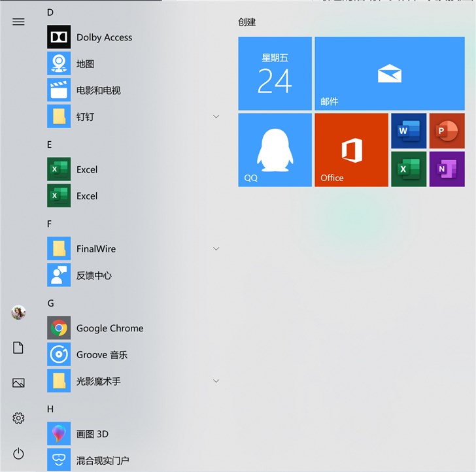476x472 pixels.
Task: Open the calendar tile showing 24
Action: [275, 73]
